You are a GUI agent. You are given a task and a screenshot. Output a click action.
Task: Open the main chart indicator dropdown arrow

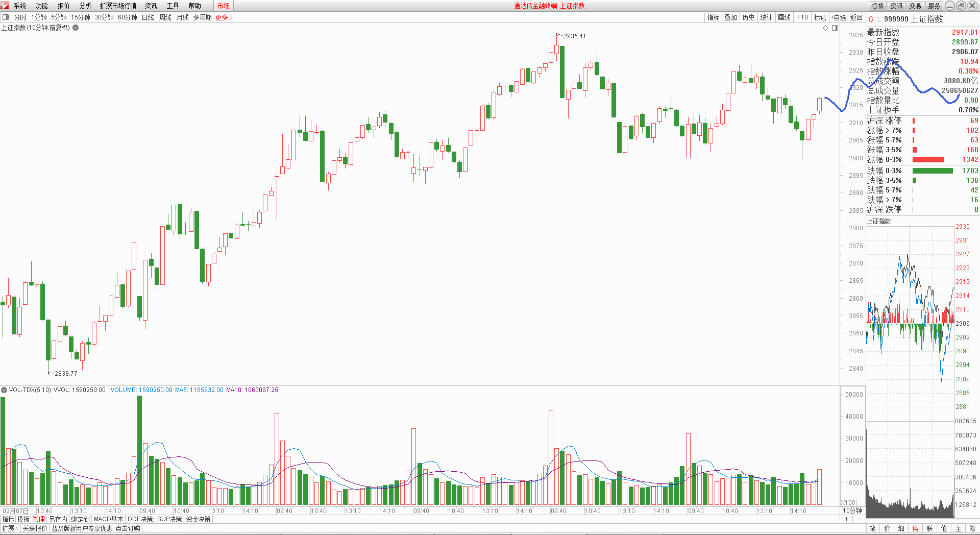click(76, 28)
